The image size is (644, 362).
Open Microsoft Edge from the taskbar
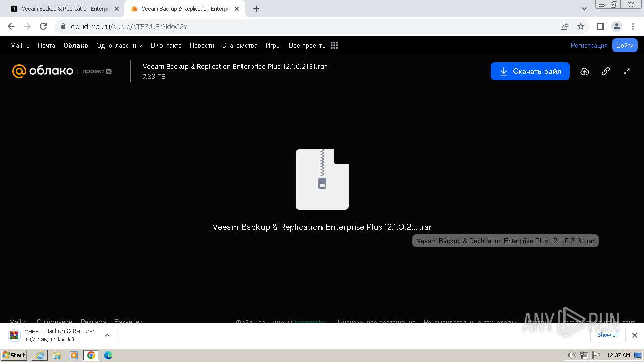pos(108,355)
